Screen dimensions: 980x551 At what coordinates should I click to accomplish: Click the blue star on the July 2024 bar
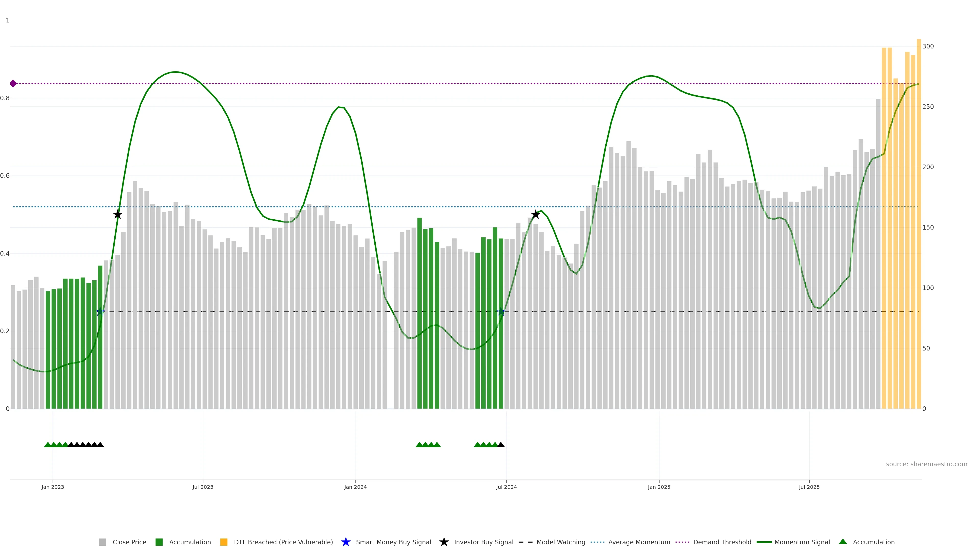pos(501,312)
